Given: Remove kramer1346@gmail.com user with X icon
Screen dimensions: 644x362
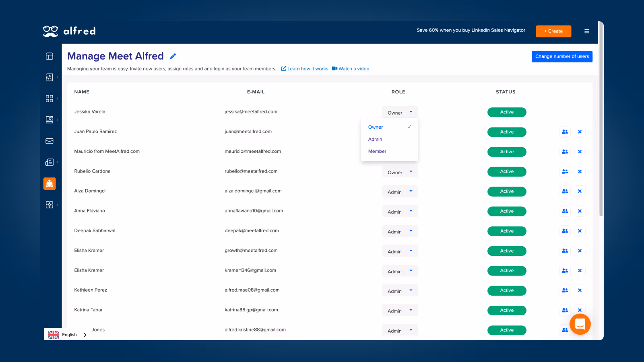Looking at the screenshot, I should click(580, 271).
